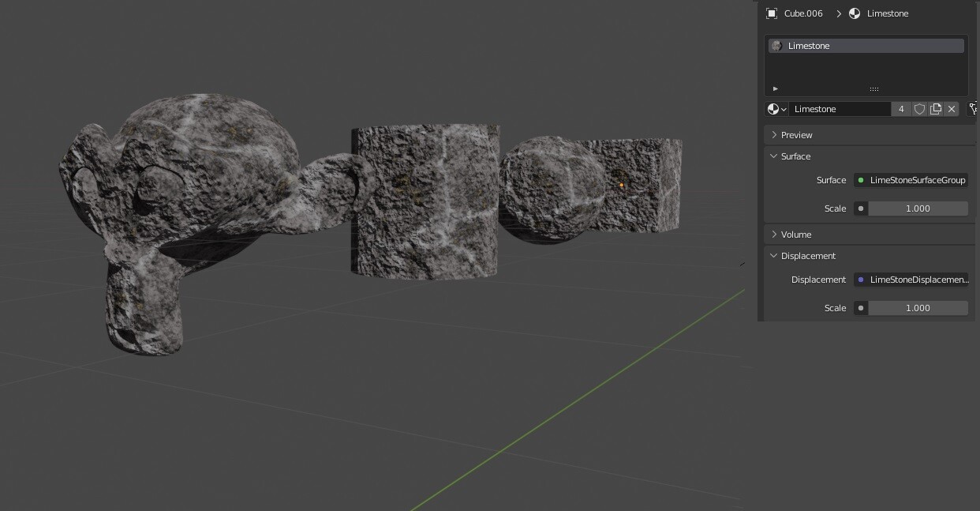Click the gray dot icon next to Surface Scale
Image resolution: width=980 pixels, height=511 pixels.
click(860, 209)
